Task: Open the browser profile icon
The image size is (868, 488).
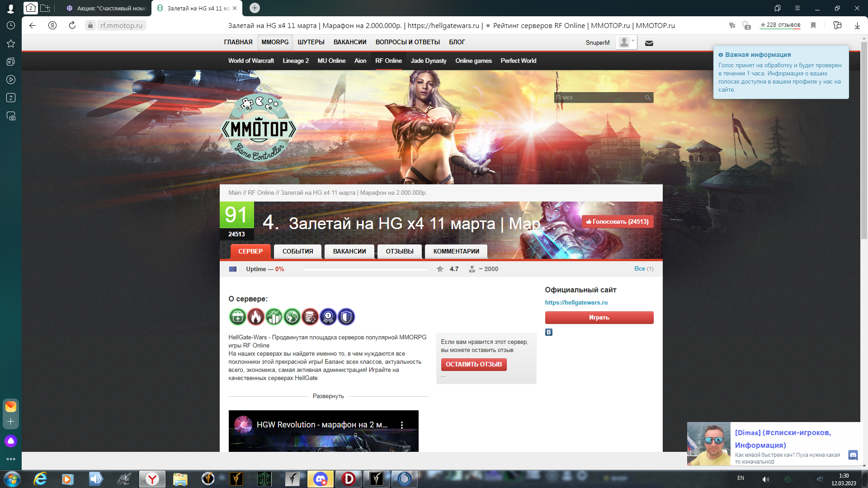Action: (x=11, y=8)
